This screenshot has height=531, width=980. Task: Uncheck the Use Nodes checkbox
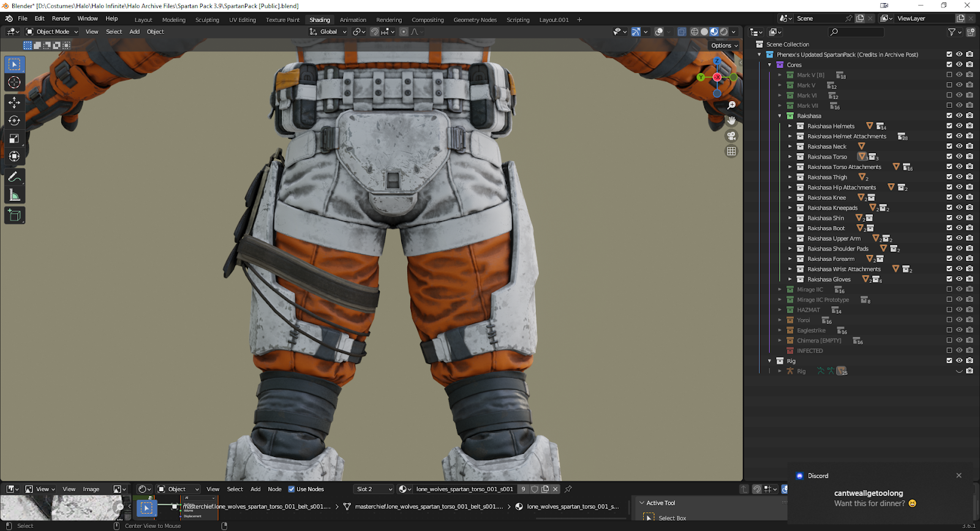(292, 489)
